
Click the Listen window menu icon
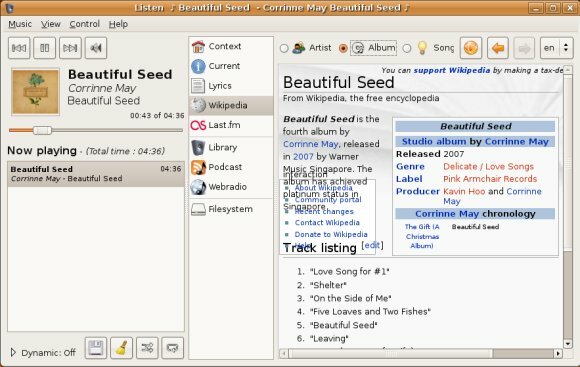click(x=9, y=8)
